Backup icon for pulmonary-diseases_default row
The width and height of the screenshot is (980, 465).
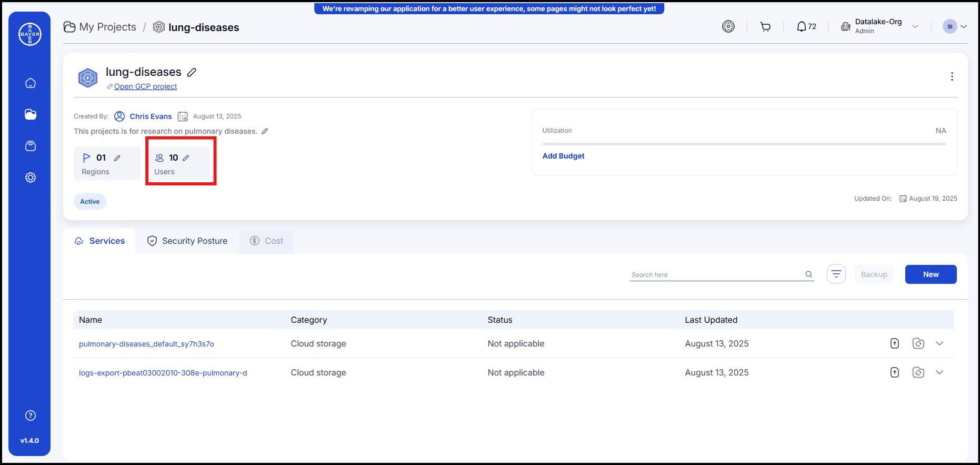[918, 343]
